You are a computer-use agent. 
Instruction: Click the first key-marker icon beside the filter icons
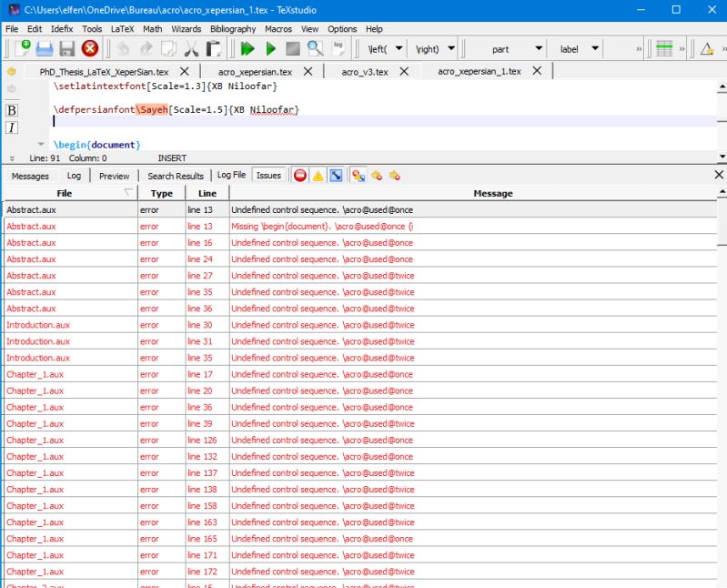tap(358, 176)
